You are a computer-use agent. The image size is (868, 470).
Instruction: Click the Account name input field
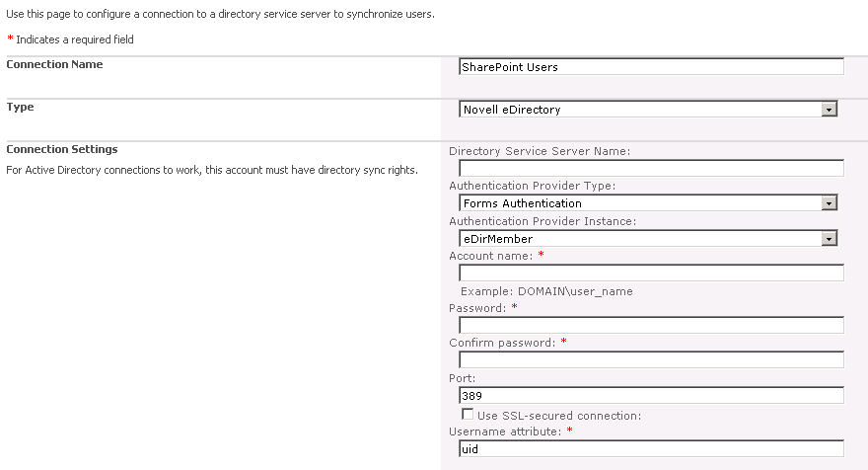pos(651,273)
